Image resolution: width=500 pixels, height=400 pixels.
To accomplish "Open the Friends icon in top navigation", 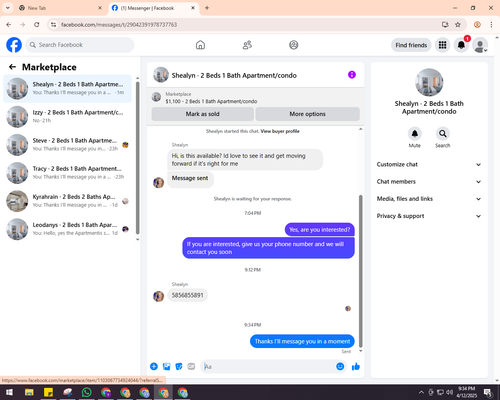I will pos(247,45).
